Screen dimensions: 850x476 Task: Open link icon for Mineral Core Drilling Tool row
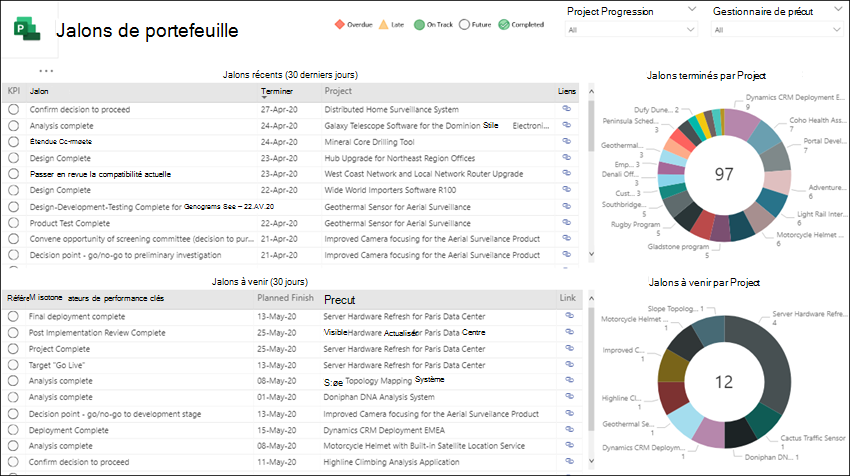tap(566, 141)
